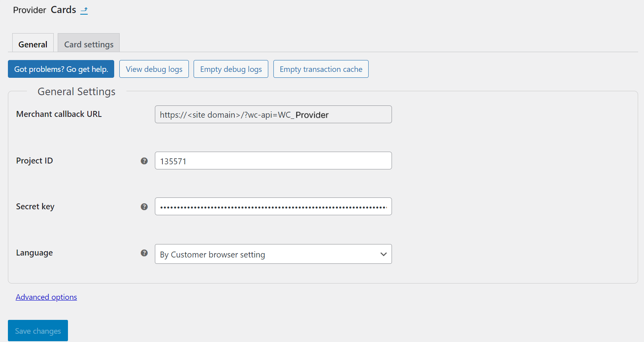Image resolution: width=644 pixels, height=342 pixels.
Task: Click the Merchant callback URL field
Action: (x=273, y=115)
